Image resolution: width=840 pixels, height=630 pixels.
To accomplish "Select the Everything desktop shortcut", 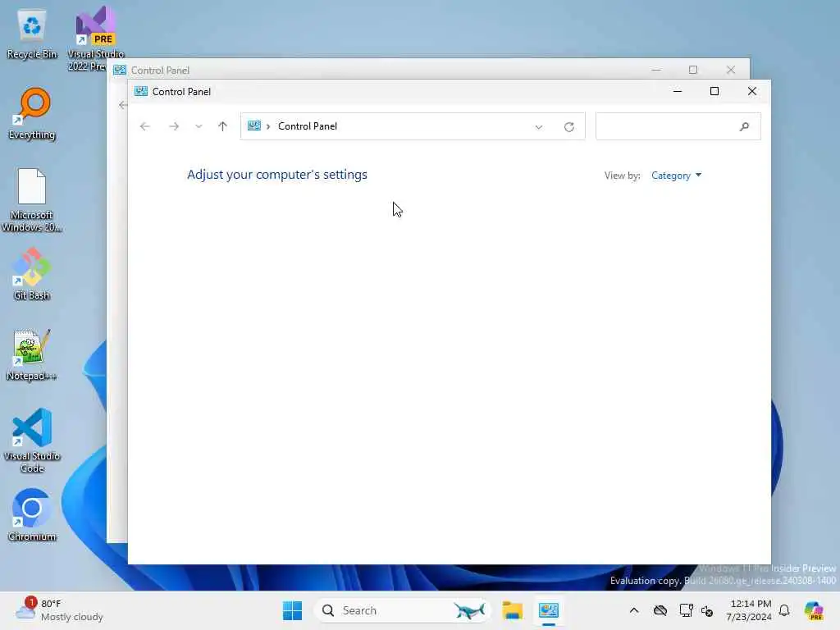I will (32, 113).
